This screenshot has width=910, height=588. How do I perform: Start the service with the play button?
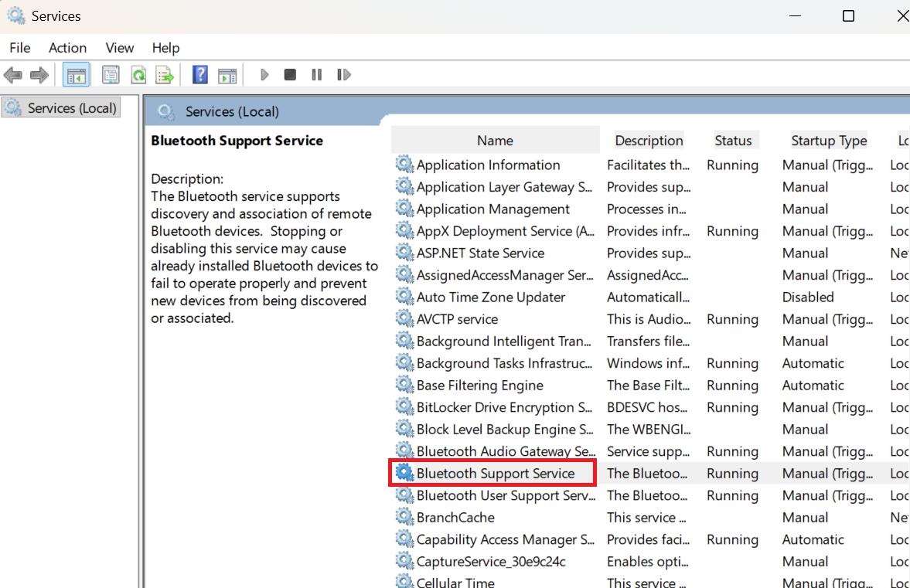pos(264,75)
